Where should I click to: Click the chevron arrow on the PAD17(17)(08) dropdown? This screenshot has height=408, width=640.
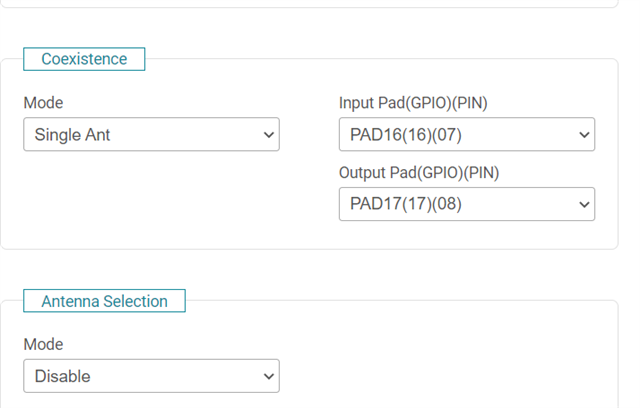[583, 204]
